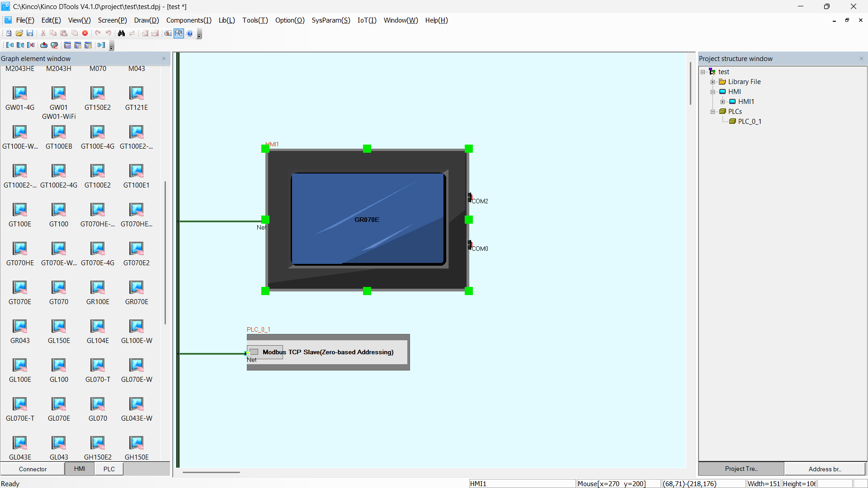Toggle the highlighted window-display toolbar button
Screen dimensions: 868x488
179,33
